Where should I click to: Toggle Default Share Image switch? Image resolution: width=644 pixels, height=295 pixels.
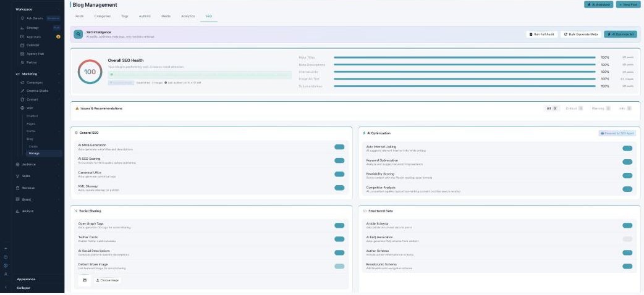coord(339,266)
